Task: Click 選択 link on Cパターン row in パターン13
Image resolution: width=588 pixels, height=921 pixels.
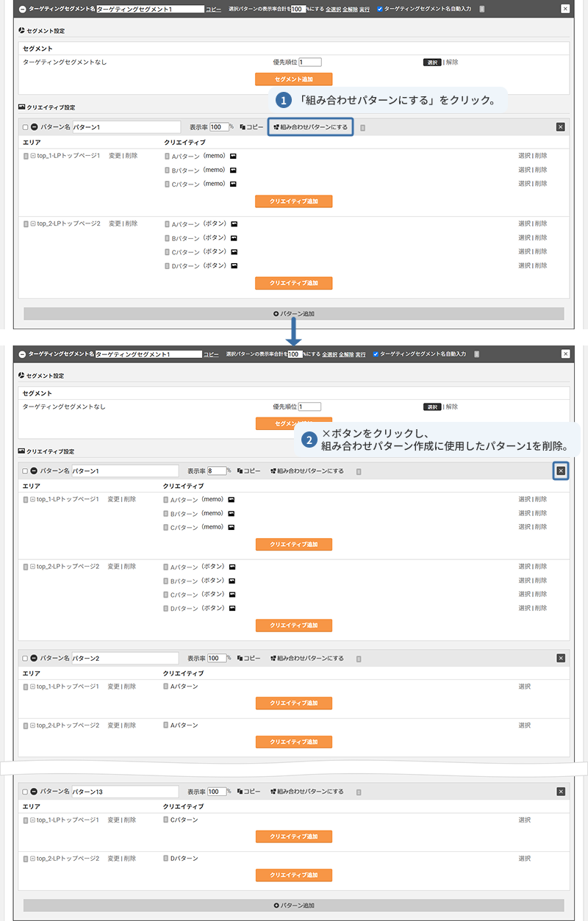Action: (x=524, y=820)
